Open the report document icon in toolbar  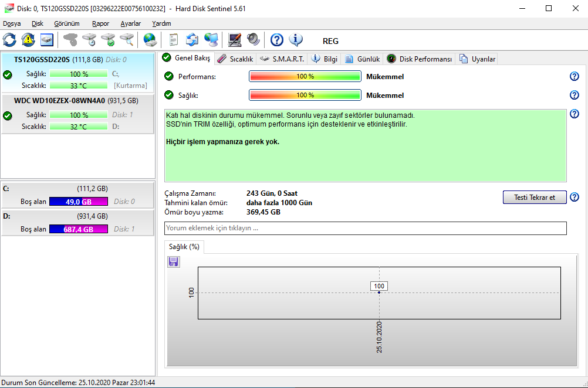pyautogui.click(x=174, y=40)
